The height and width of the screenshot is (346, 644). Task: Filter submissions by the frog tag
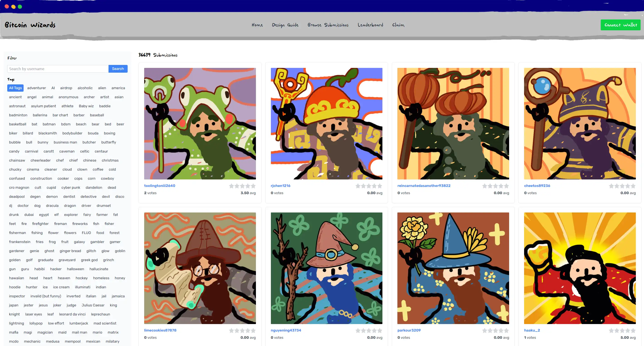click(x=52, y=242)
